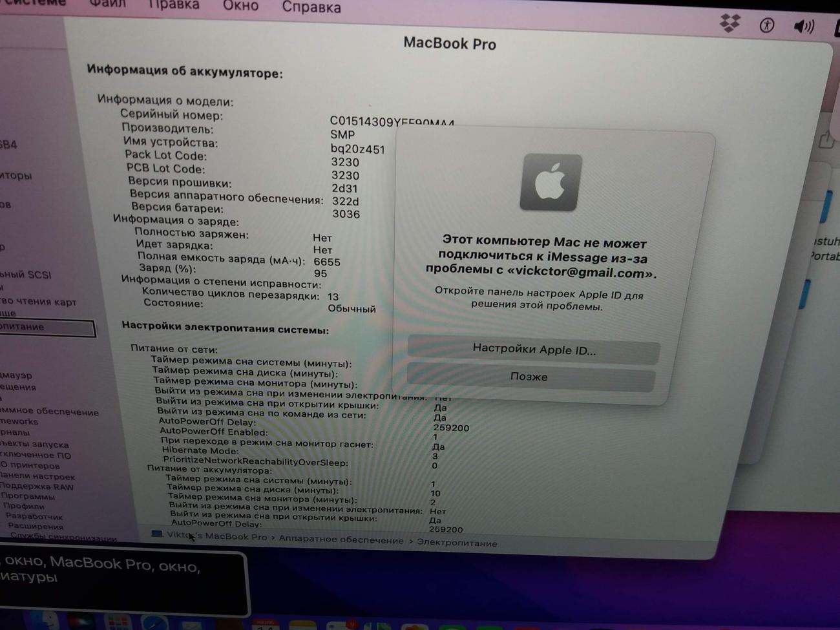Click the Информация о заряде subsection label
This screenshot has height=630, width=840.
176,220
